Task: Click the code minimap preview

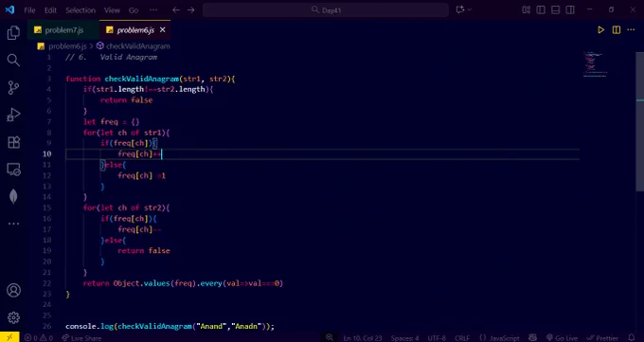Action: tap(595, 64)
